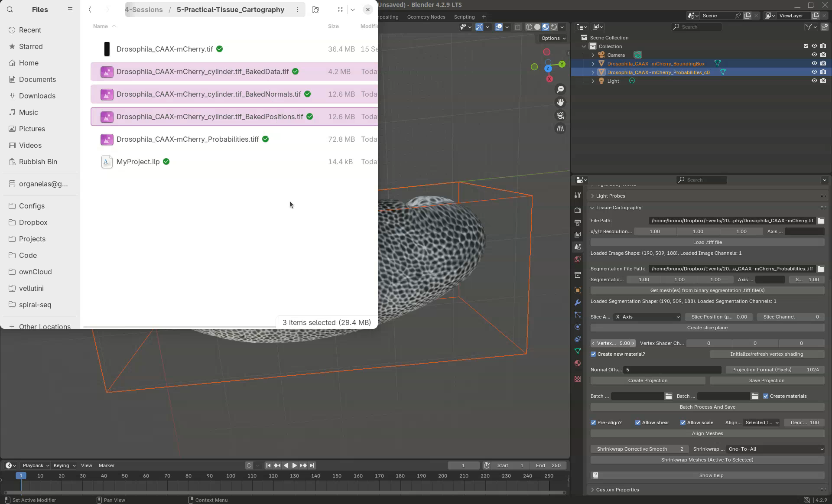This screenshot has width=832, height=504.
Task: Hide the Light object in outliner
Action: (x=814, y=81)
